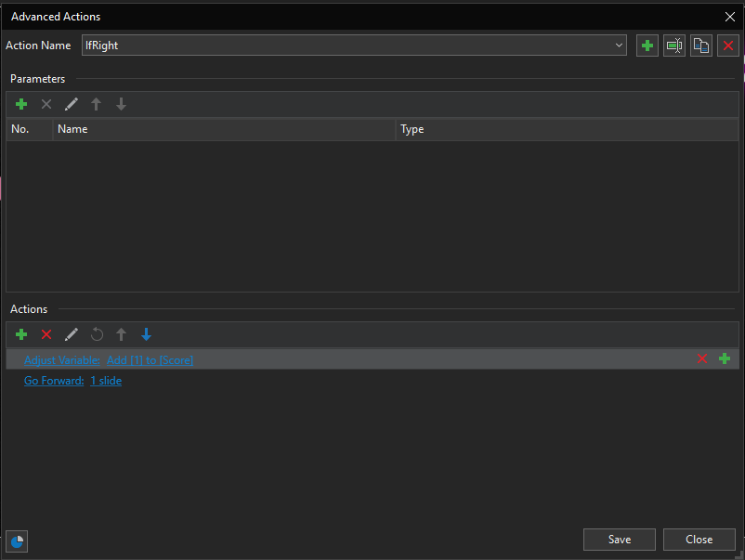This screenshot has width=745, height=560.
Task: Open the Add [1] to [Score] link
Action: [x=150, y=360]
